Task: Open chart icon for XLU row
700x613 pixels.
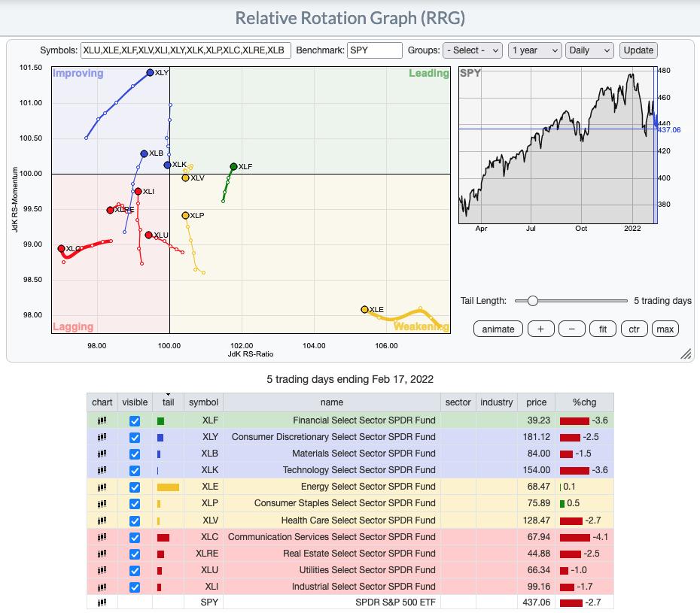Action: pos(102,570)
